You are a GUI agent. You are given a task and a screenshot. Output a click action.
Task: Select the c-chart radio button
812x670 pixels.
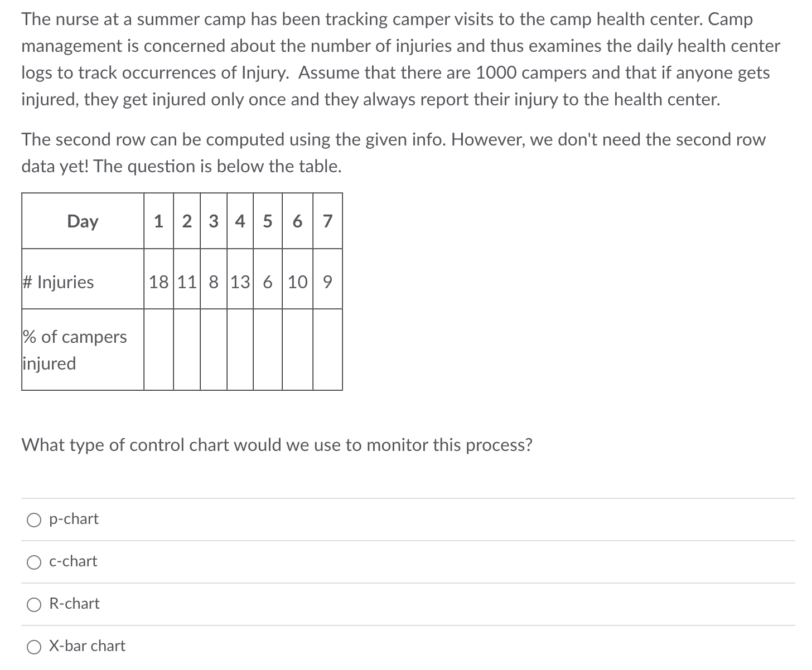(34, 562)
